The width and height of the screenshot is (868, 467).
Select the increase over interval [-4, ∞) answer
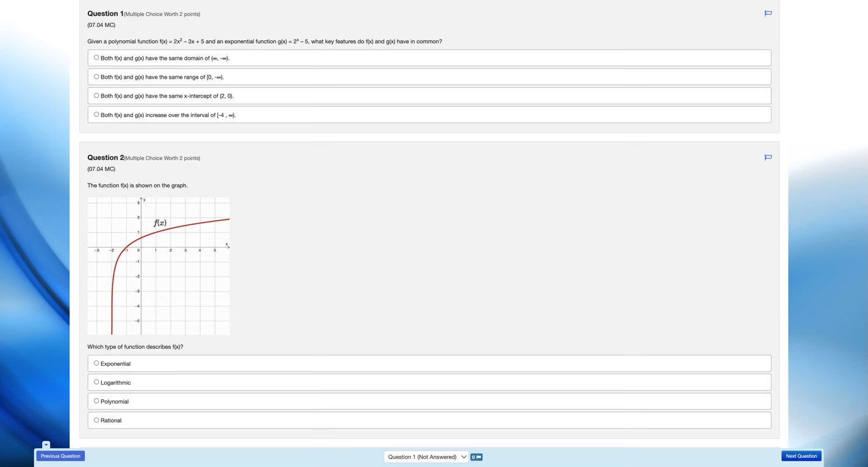pyautogui.click(x=96, y=114)
